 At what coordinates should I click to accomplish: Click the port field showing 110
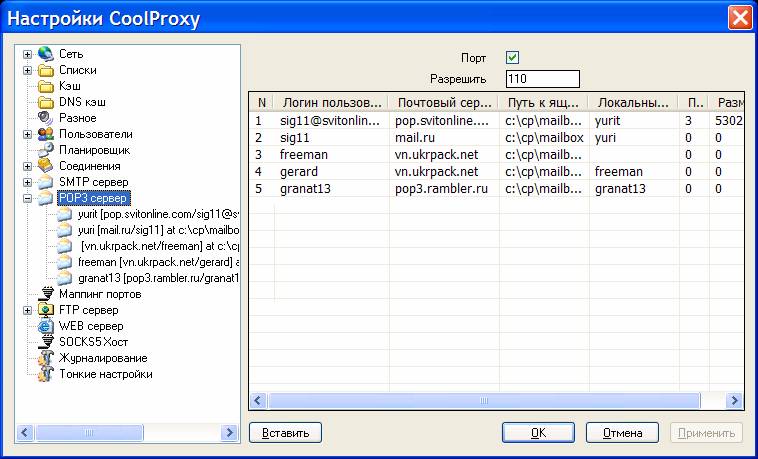pyautogui.click(x=542, y=79)
